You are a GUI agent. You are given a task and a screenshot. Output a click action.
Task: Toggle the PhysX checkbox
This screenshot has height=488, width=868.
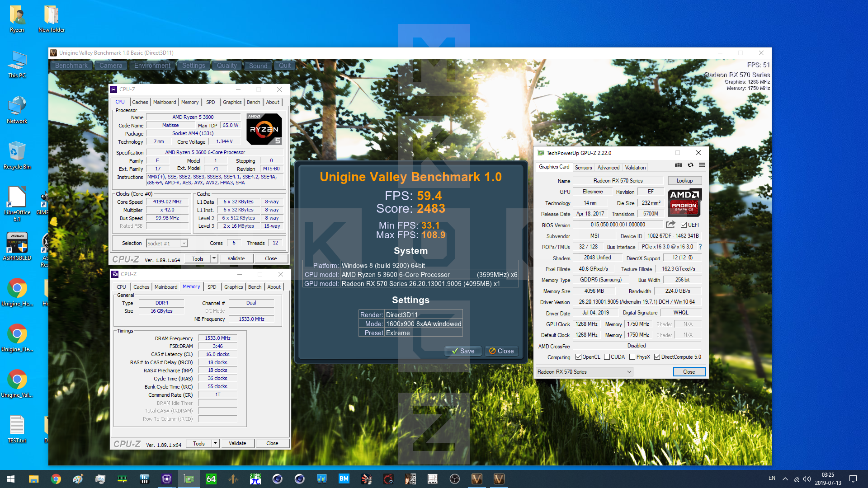[x=632, y=357]
